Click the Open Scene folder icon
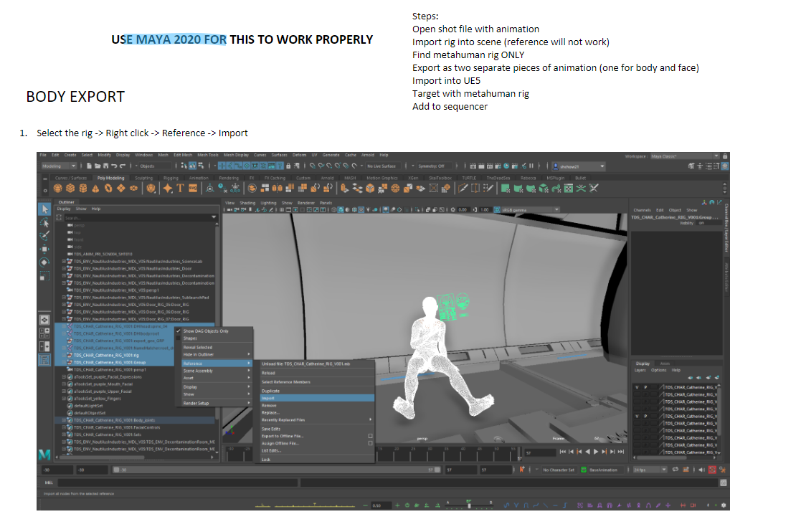801x532 pixels. pos(98,166)
